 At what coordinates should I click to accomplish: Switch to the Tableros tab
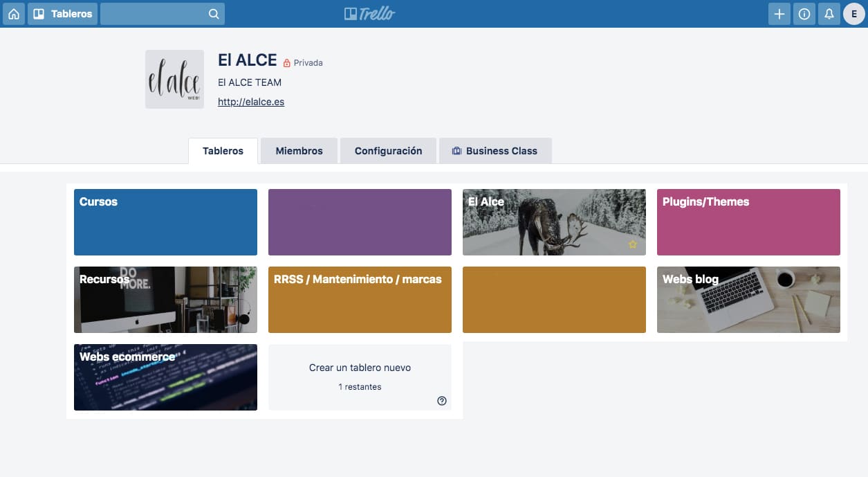[223, 151]
